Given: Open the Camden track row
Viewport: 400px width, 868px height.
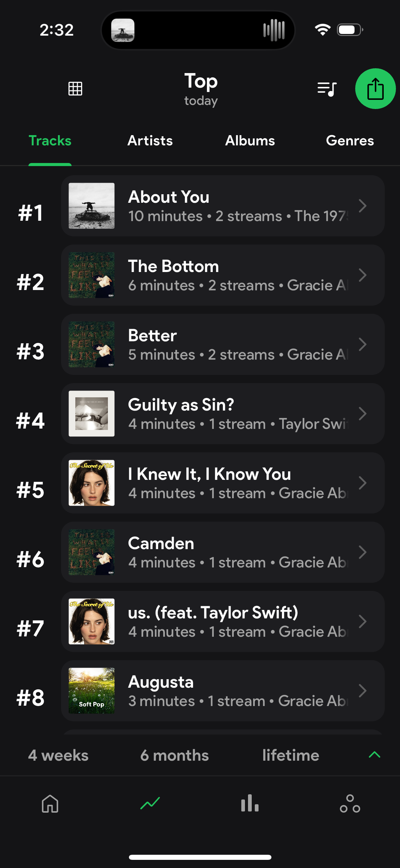Looking at the screenshot, I should coord(223,552).
